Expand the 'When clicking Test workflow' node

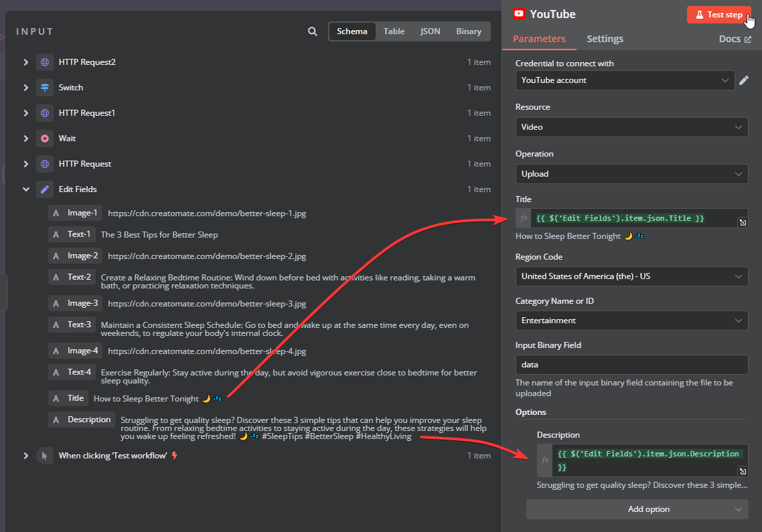point(25,456)
